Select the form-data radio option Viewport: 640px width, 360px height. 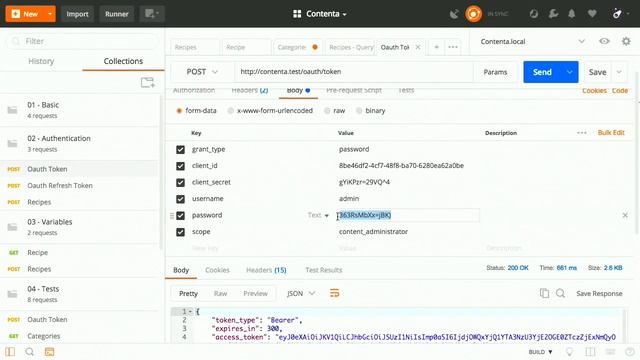point(179,111)
